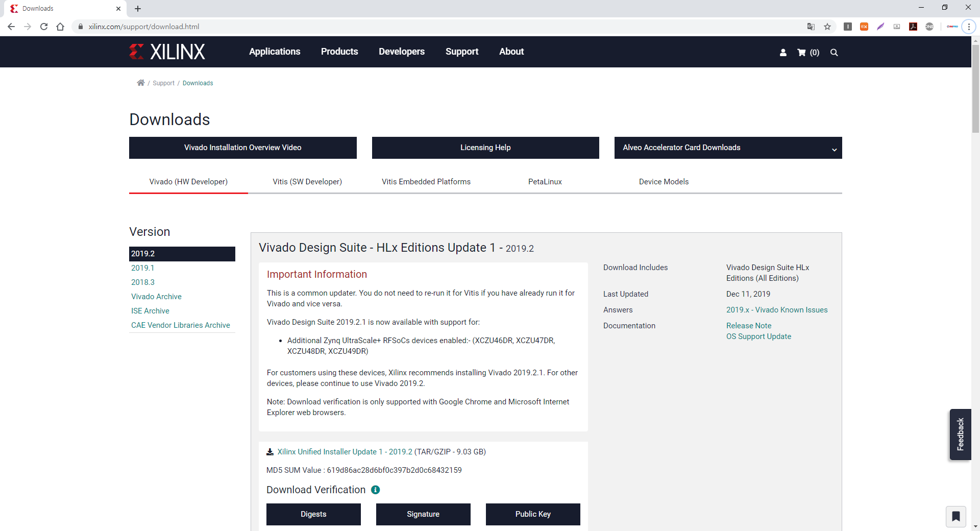Click the page vertical scrollbar thumb
980x531 pixels.
tap(975, 89)
